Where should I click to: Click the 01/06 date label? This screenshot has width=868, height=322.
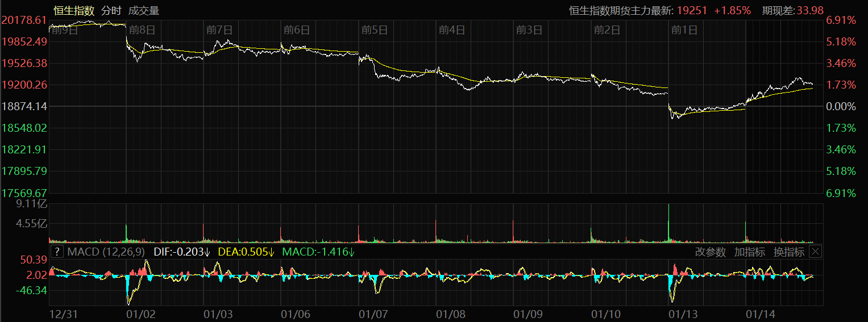point(296,313)
